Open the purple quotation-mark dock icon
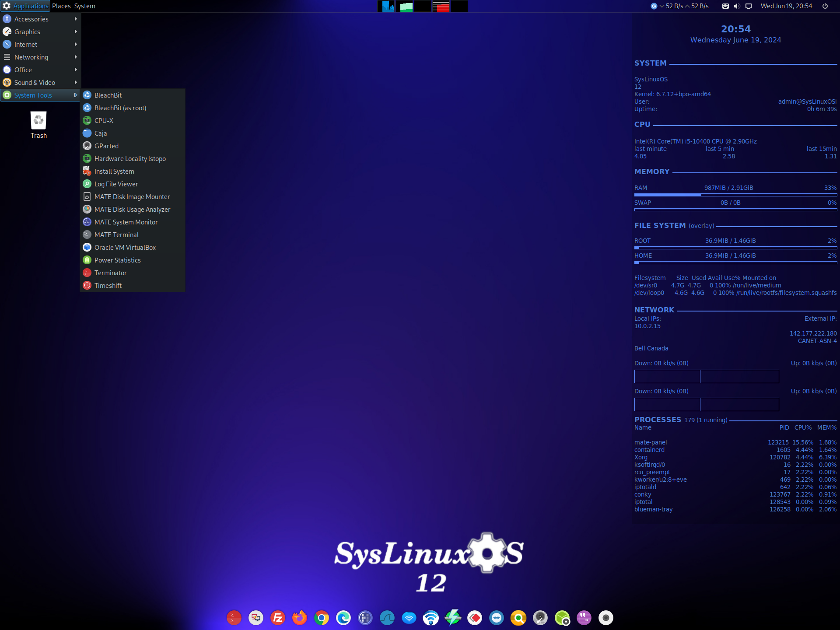The width and height of the screenshot is (840, 630). (x=584, y=618)
